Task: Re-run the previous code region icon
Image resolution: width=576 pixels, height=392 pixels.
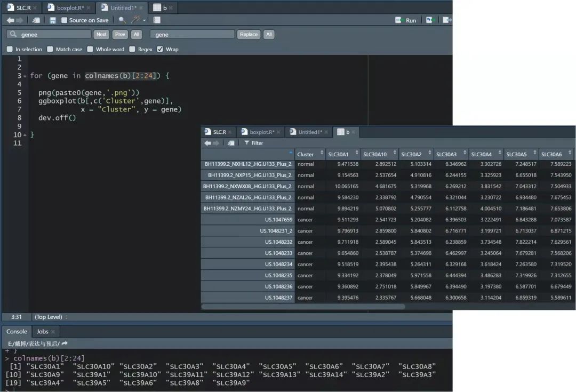Action: (x=429, y=20)
